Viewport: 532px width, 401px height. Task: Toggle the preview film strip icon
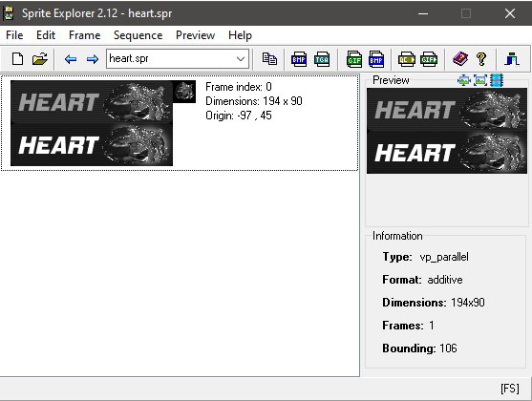click(x=497, y=80)
